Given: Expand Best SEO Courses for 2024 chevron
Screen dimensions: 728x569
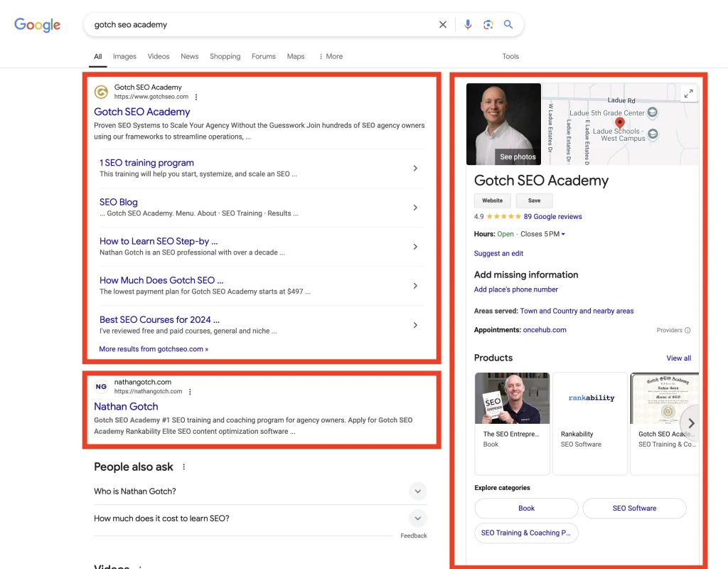Looking at the screenshot, I should (x=415, y=325).
